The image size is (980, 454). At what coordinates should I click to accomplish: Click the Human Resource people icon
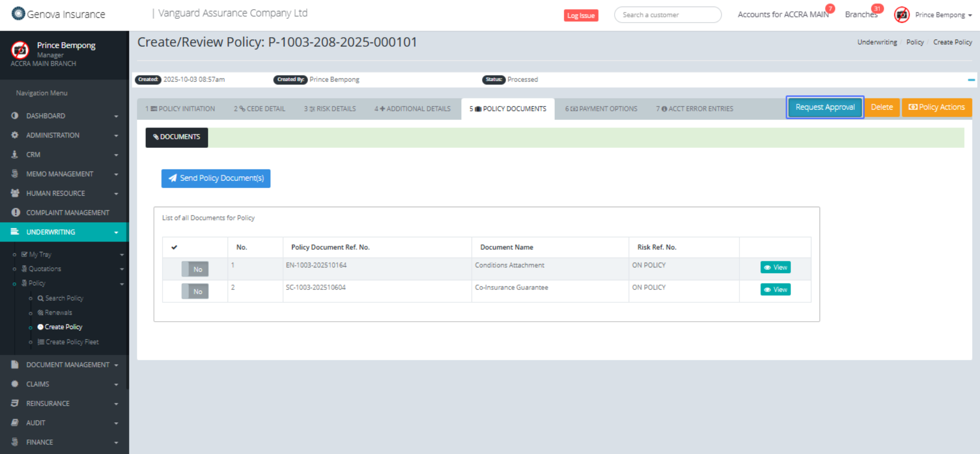15,193
